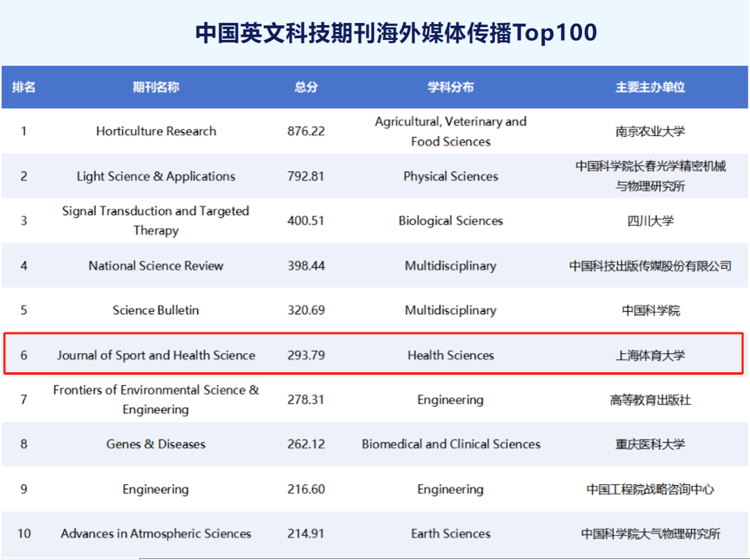This screenshot has height=560, width=750.
Task: Click the Science Bulletin journal name
Action: [x=156, y=310]
